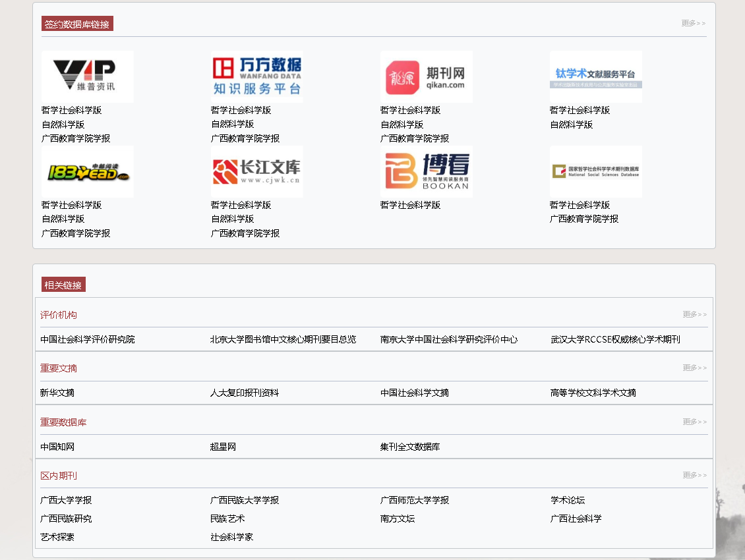Select the 相关链接 section tab

pyautogui.click(x=63, y=285)
